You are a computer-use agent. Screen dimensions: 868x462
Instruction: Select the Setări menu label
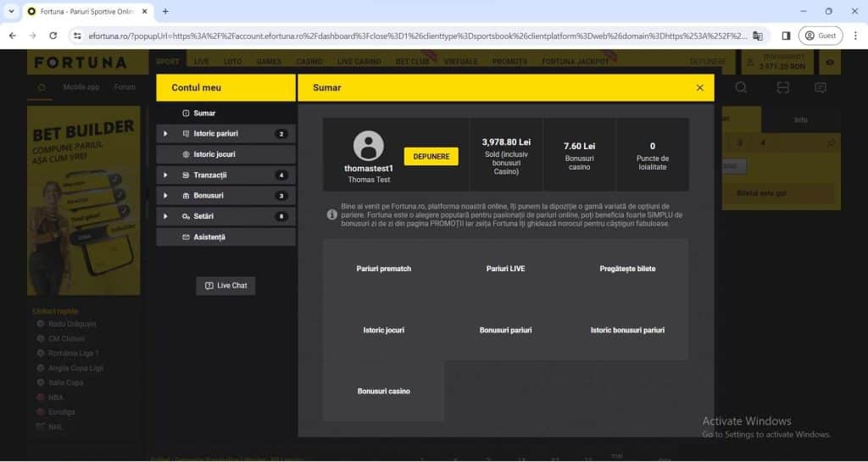(203, 216)
